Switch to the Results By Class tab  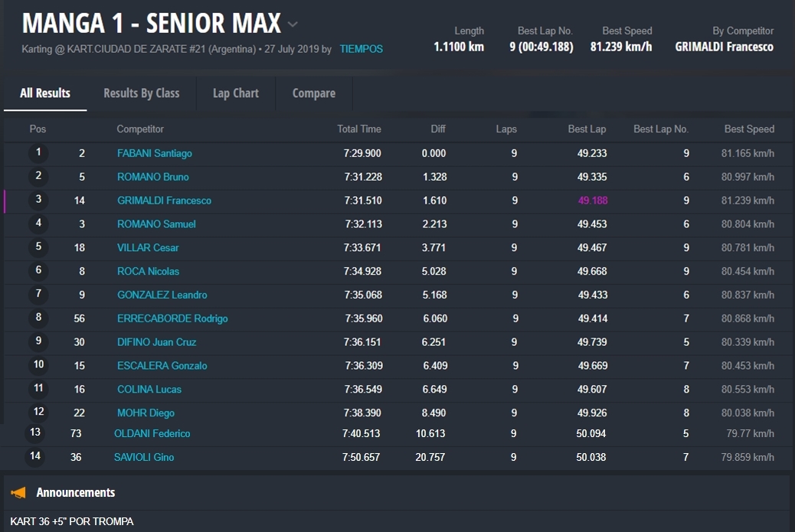[x=141, y=93]
